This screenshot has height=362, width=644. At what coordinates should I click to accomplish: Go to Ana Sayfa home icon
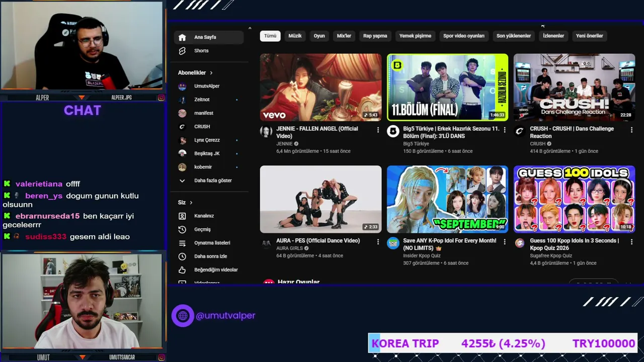pos(182,37)
